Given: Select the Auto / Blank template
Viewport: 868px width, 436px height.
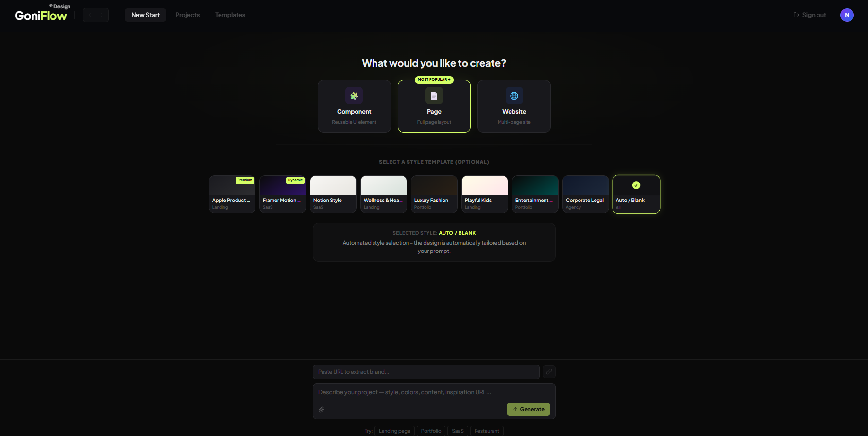Looking at the screenshot, I should point(636,194).
